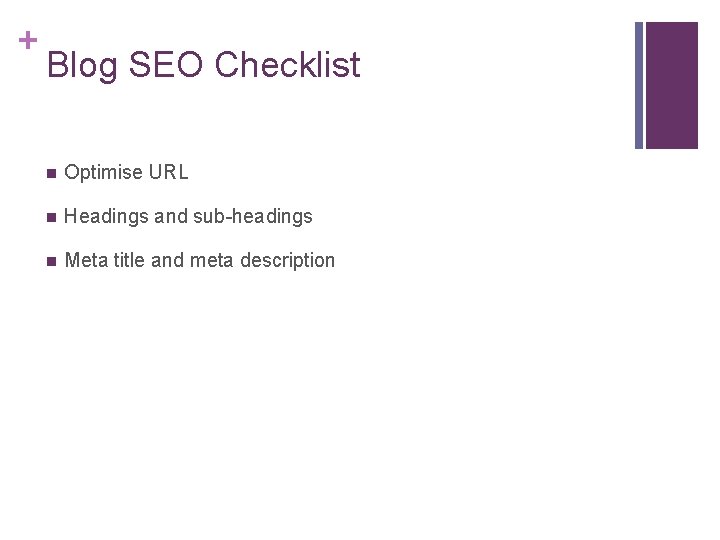This screenshot has width=720, height=540.
Task: Click the word Checklist in the title
Action: point(287,66)
